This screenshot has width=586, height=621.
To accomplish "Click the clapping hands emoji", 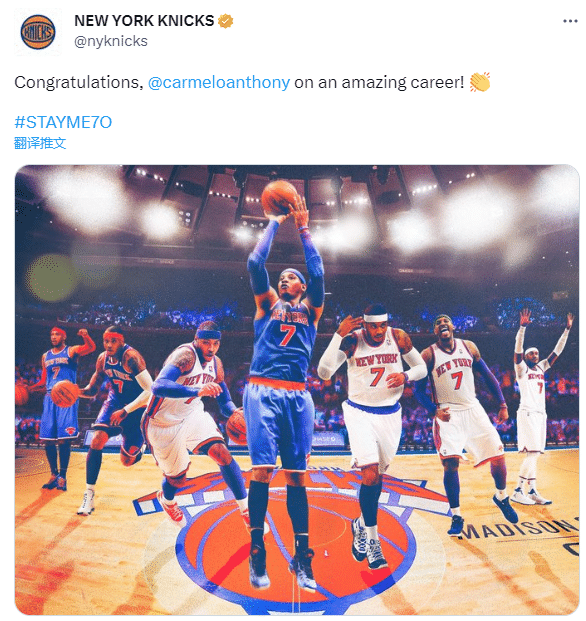I will 480,82.
